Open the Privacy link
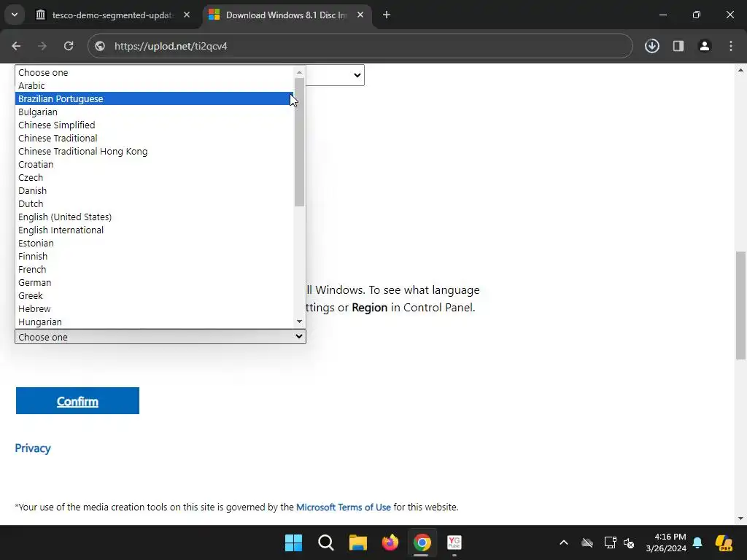The height and width of the screenshot is (560, 747). (x=32, y=448)
